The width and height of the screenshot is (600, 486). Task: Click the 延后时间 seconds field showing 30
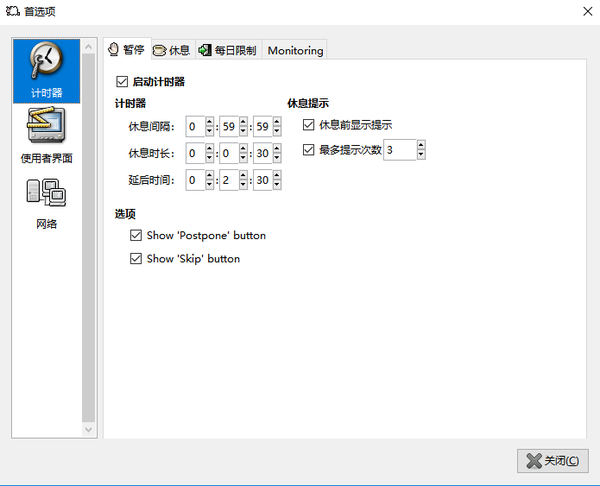[263, 180]
